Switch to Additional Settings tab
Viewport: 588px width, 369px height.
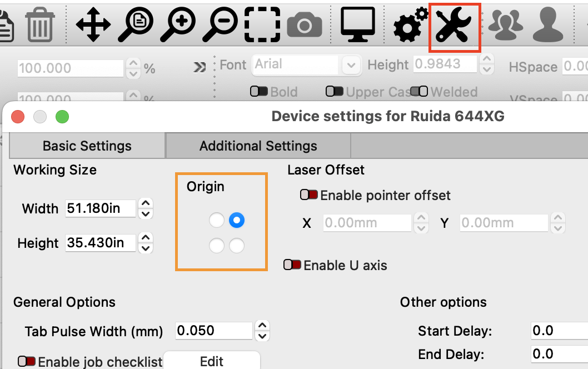(258, 146)
